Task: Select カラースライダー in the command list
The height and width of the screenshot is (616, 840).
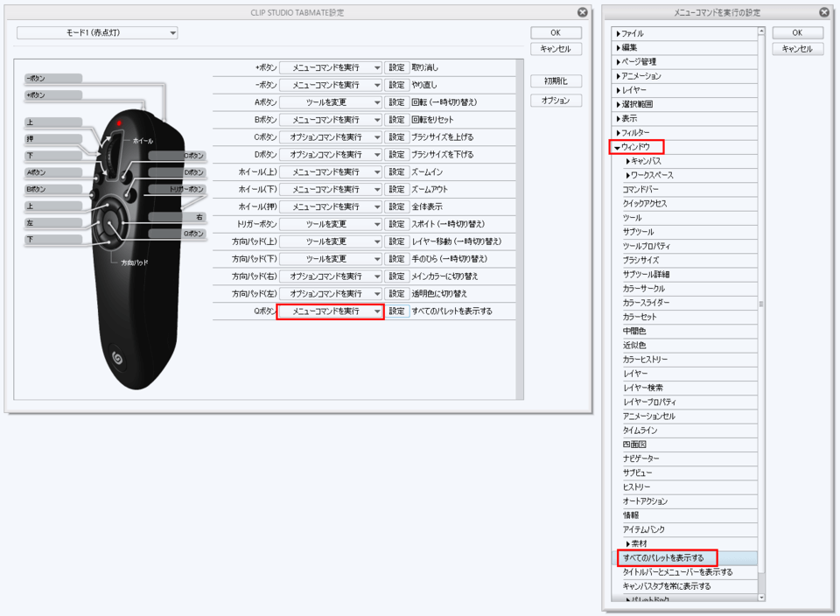Action: 684,303
